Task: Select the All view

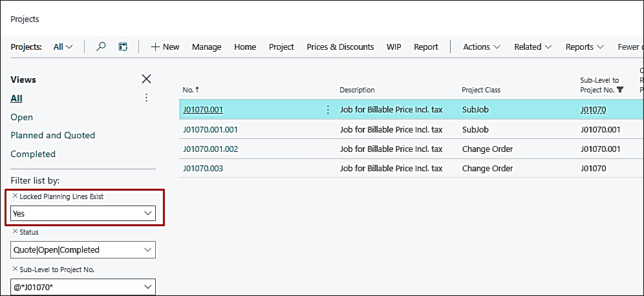Action: [x=16, y=98]
